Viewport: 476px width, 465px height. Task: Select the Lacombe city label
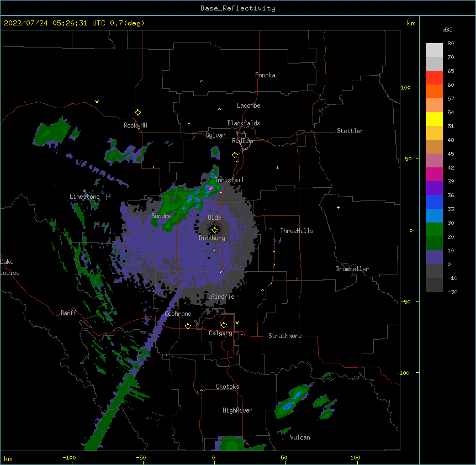click(248, 105)
